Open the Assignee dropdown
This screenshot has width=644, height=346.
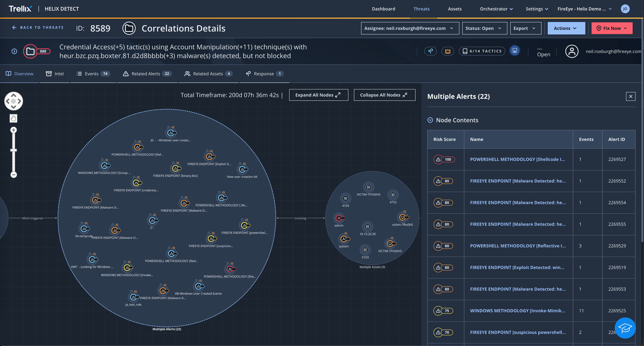[x=410, y=28]
